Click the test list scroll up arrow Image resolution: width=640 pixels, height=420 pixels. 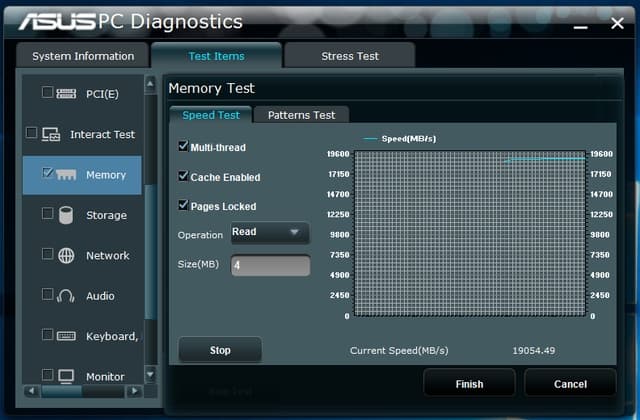pyautogui.click(x=150, y=84)
